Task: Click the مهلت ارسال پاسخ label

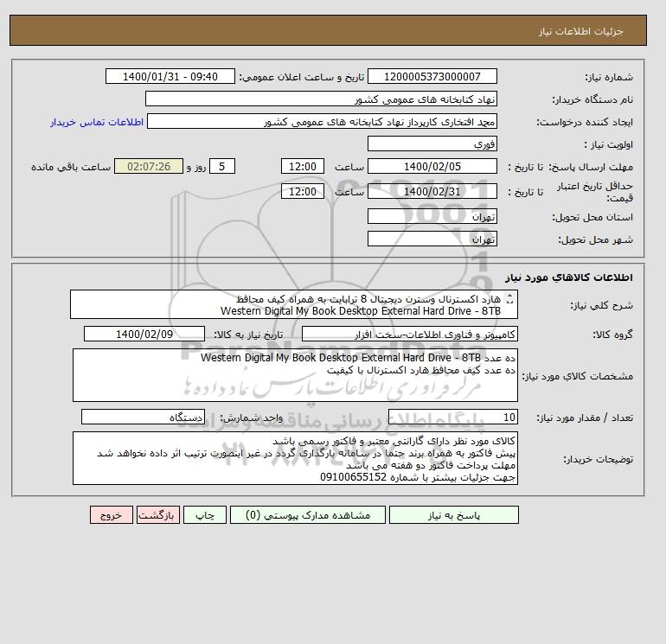Action: pos(592,167)
